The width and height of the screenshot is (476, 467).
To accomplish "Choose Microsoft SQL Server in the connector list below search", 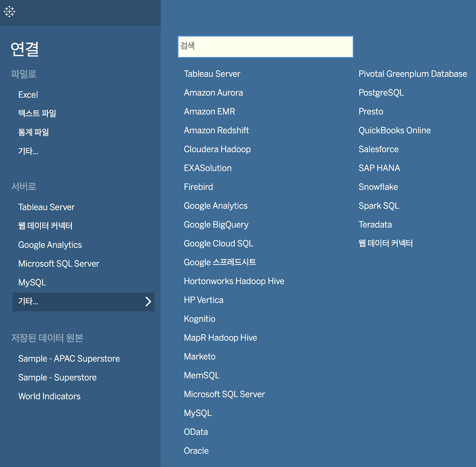I will [x=224, y=395].
